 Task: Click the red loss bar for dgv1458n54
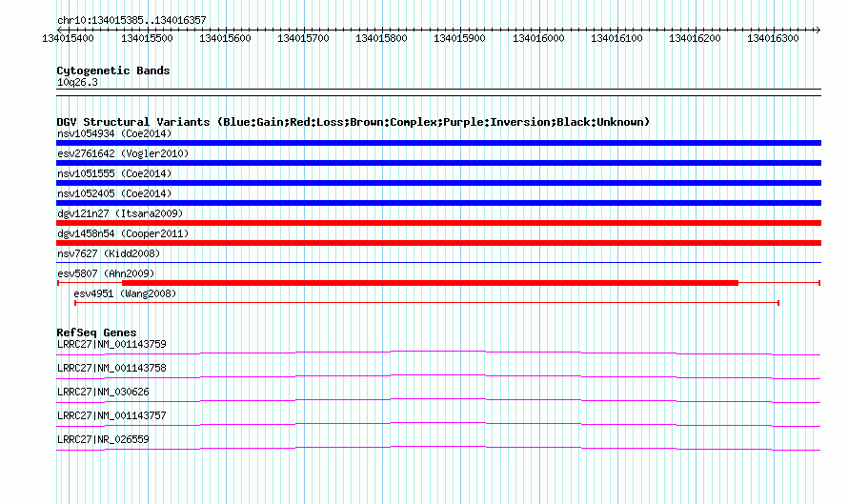438,243
